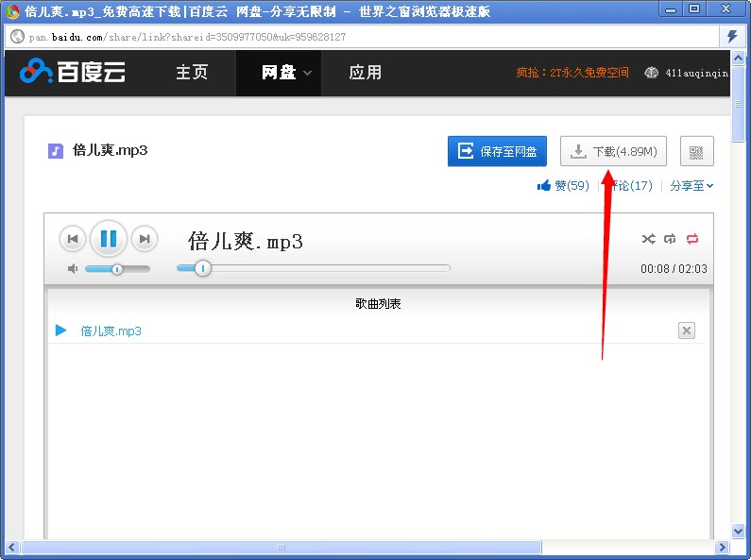The image size is (751, 560).
Task: Play 倍儿爽.mp3 from the song list
Action: pyautogui.click(x=111, y=331)
